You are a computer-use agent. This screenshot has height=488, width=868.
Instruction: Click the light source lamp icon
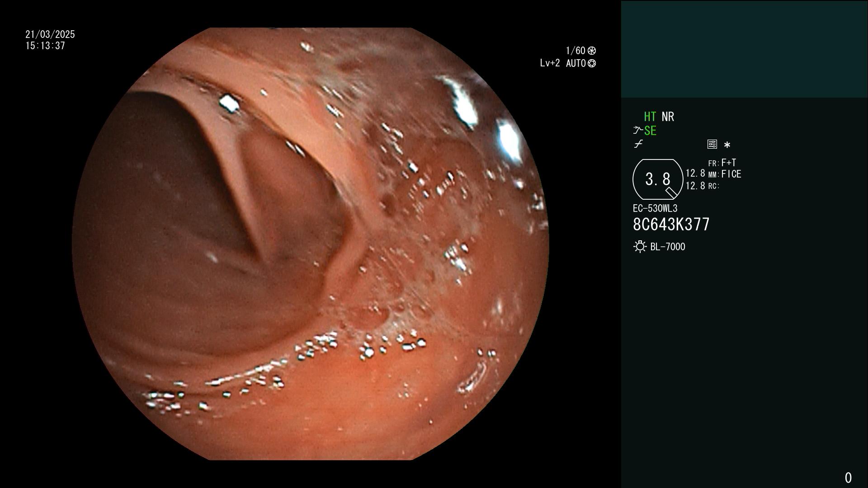640,247
